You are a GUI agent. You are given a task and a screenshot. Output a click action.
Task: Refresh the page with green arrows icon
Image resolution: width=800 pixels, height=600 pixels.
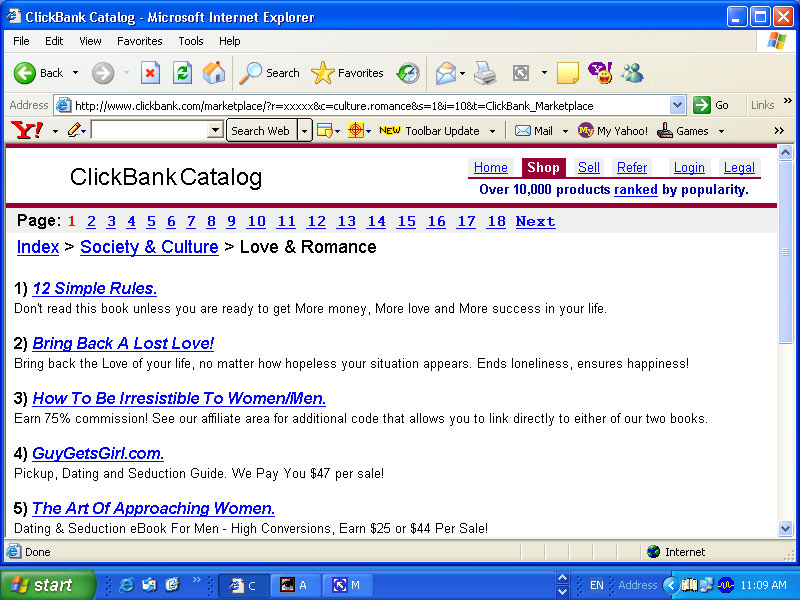point(182,73)
